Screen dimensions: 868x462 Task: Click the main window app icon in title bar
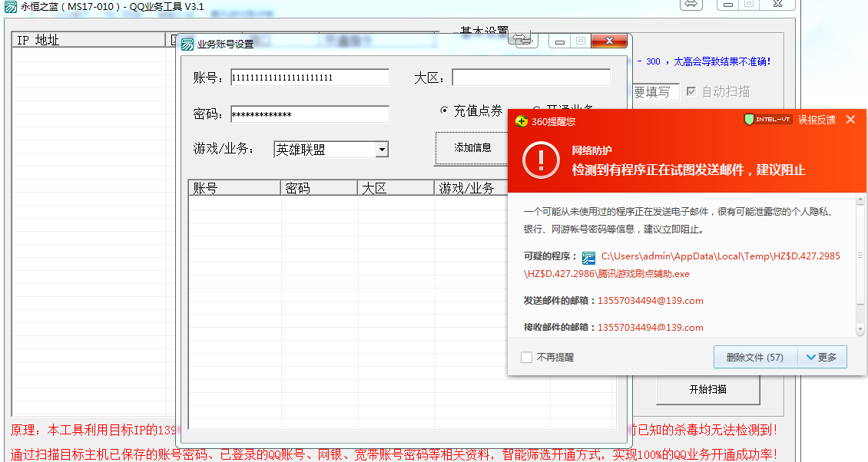pyautogui.click(x=11, y=7)
